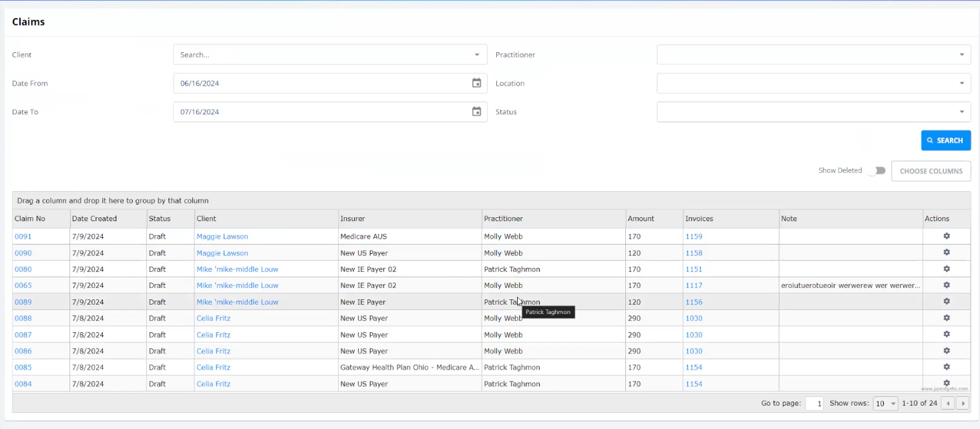Open the Date From calendar picker
The width and height of the screenshot is (980, 429).
[476, 84]
